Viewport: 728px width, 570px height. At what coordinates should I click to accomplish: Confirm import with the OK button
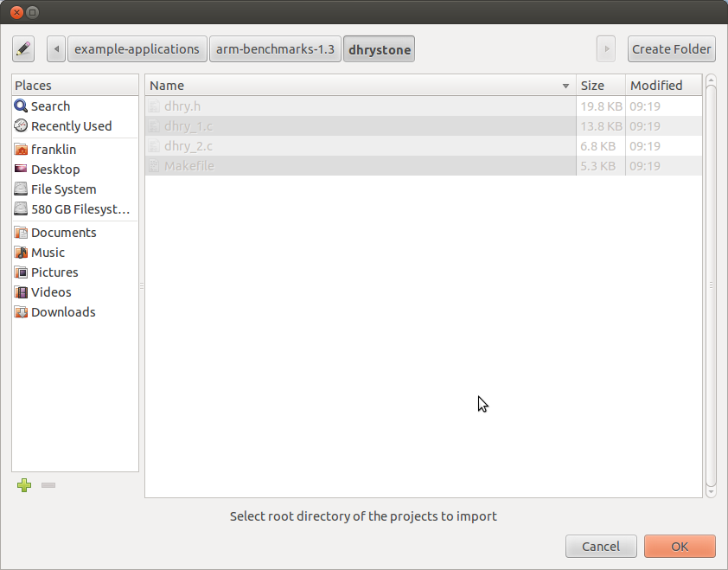[x=680, y=546]
